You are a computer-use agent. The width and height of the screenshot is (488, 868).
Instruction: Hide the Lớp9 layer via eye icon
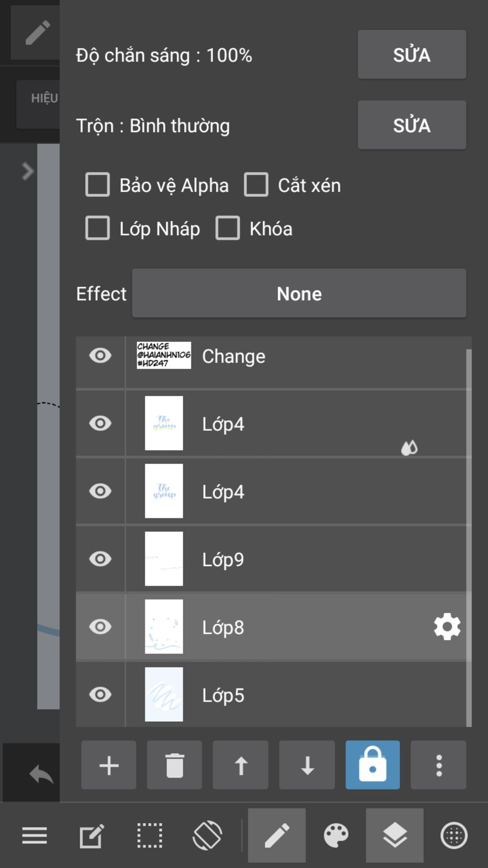coord(100,558)
